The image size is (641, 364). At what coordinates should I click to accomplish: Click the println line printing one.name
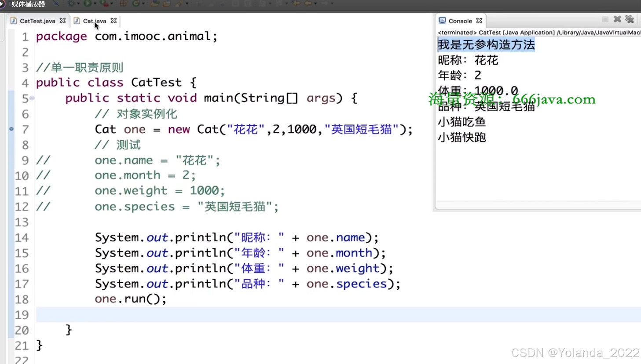(x=237, y=237)
